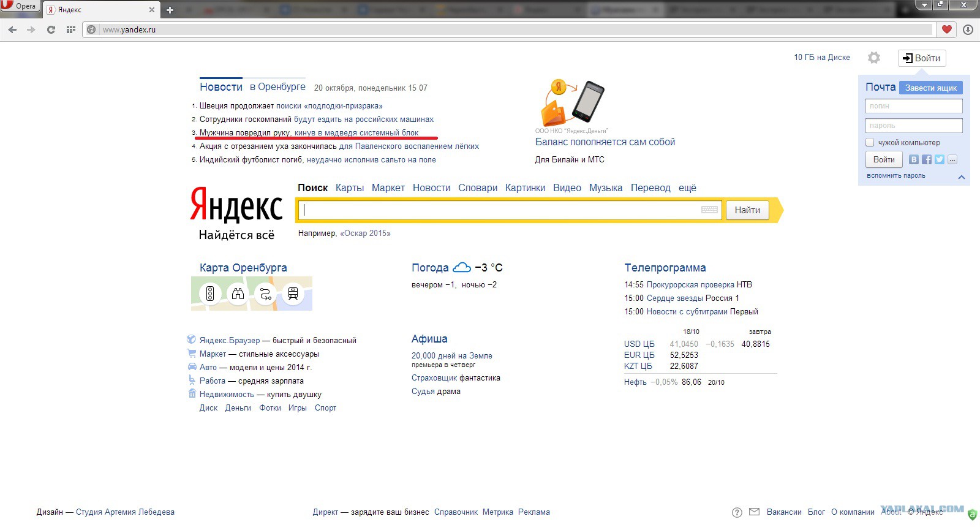
Task: Open Студия Артемия Лебедева footer link
Action: [125, 512]
